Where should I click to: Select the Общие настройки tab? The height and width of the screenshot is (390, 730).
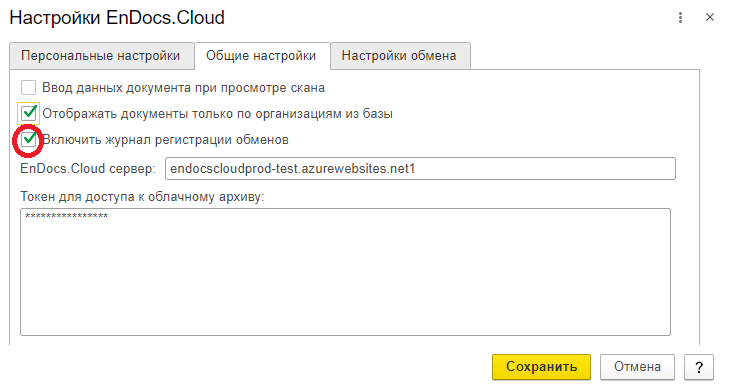point(262,56)
